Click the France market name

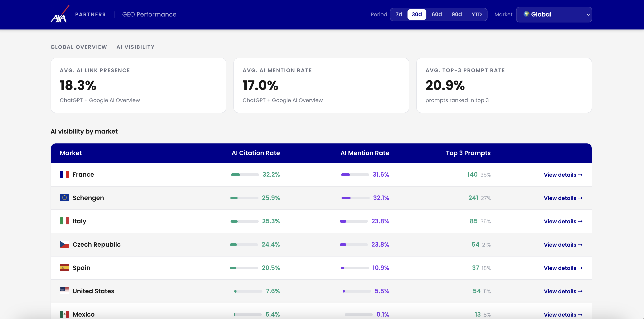tap(83, 174)
